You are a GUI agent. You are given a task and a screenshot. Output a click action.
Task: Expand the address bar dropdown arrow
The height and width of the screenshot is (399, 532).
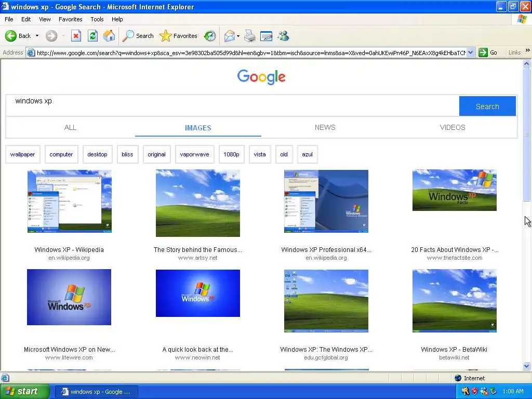[470, 52]
